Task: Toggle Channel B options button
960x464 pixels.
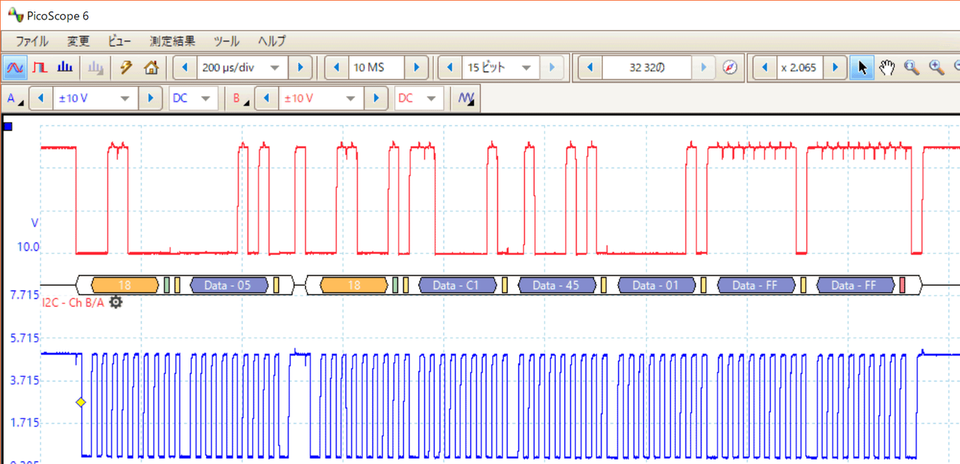Action: [240, 99]
